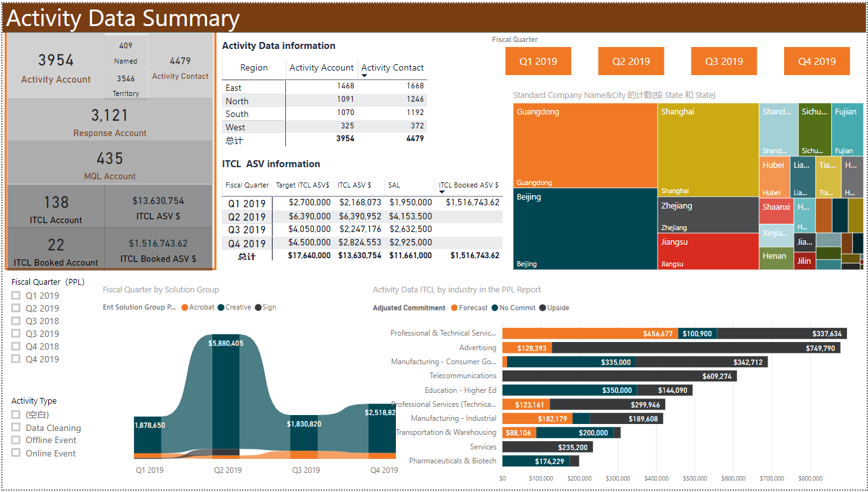The width and height of the screenshot is (868, 492).
Task: Click the Pharmaceuticals & Biotech $174,229 bar
Action: (536, 461)
